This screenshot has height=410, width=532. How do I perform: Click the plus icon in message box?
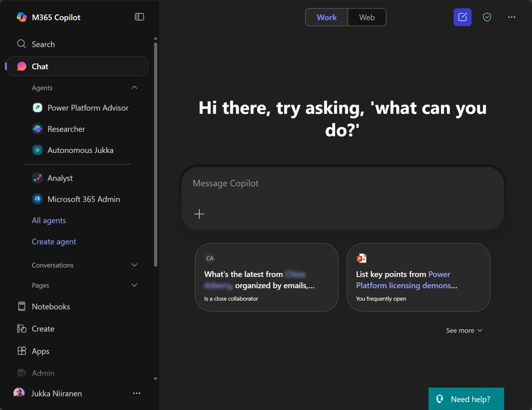[199, 214]
